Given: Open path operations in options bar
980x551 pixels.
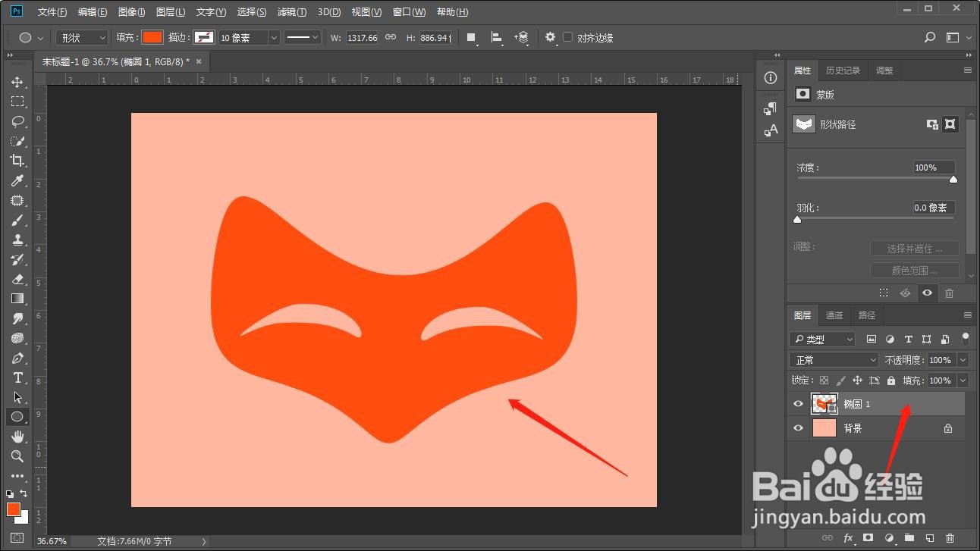Looking at the screenshot, I should point(471,37).
